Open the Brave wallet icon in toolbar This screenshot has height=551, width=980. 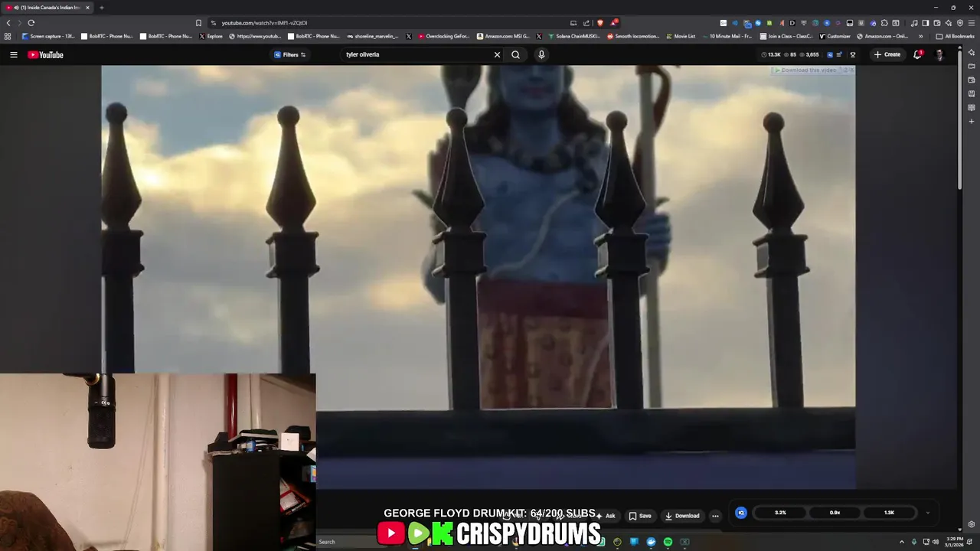(x=936, y=23)
